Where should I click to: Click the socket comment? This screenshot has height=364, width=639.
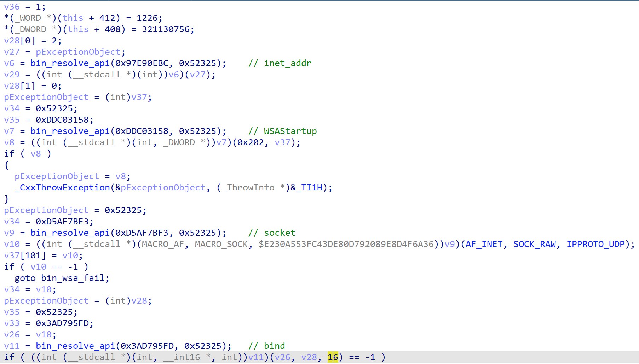click(x=272, y=233)
